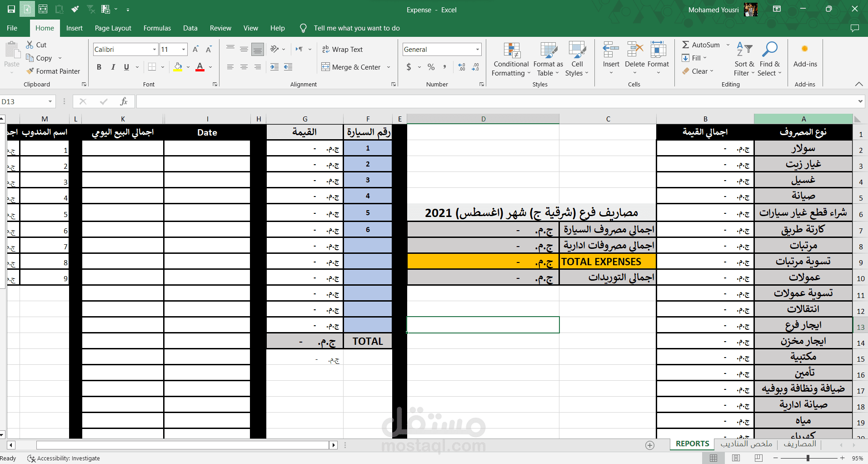Click Insert Function fx icon

(124, 101)
